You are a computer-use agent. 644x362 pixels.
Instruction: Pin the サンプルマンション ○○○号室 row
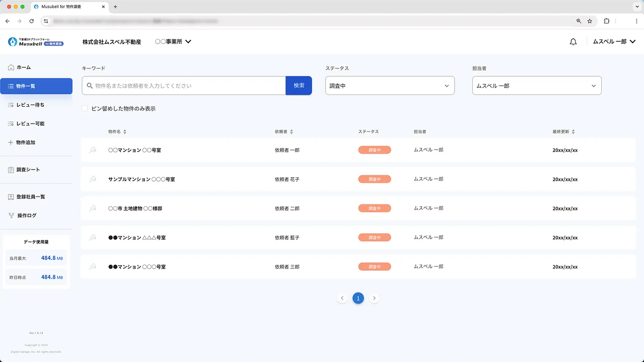point(92,179)
